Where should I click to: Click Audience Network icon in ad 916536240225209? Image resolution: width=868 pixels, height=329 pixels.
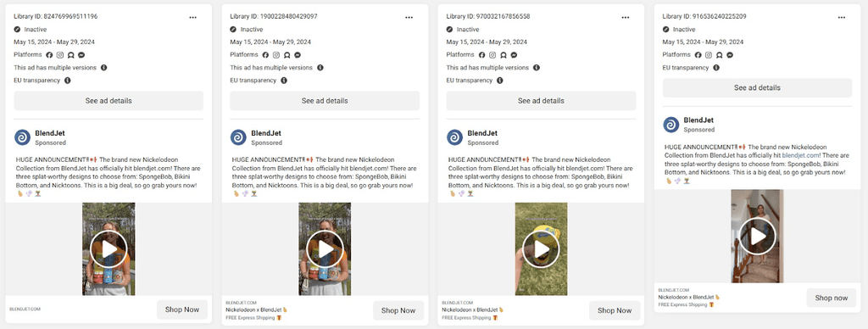(719, 55)
